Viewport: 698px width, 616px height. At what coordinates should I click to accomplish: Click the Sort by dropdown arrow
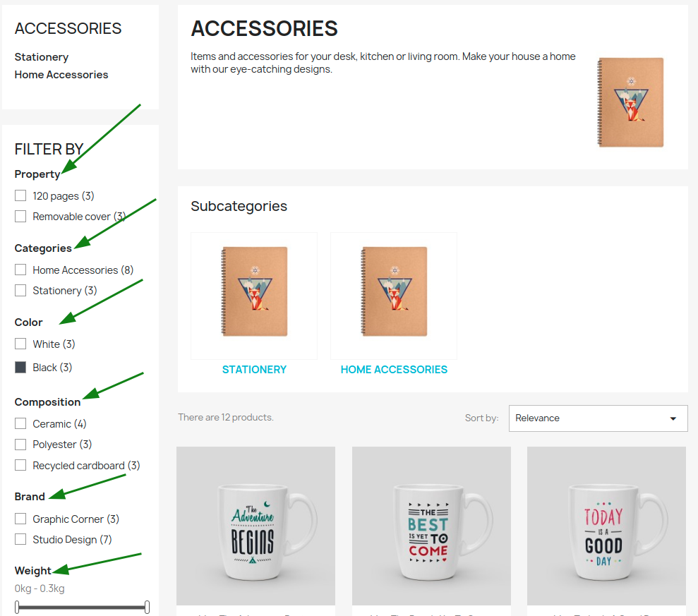pyautogui.click(x=673, y=418)
